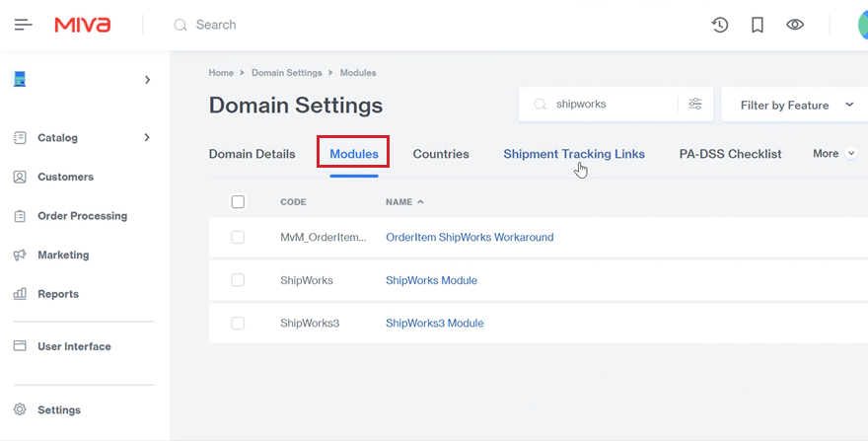Click the Reports bar chart icon
Screen dimensions: 868x441
click(x=20, y=294)
